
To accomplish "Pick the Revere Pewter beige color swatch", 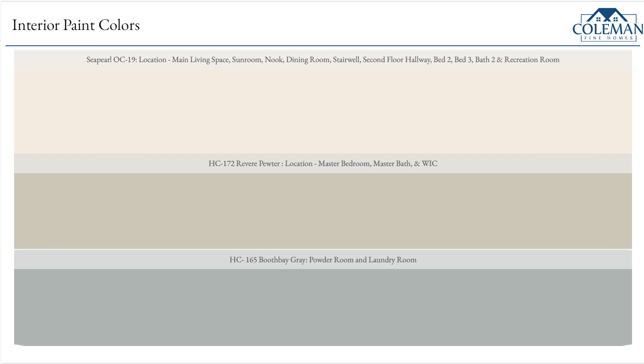I will (323, 211).
